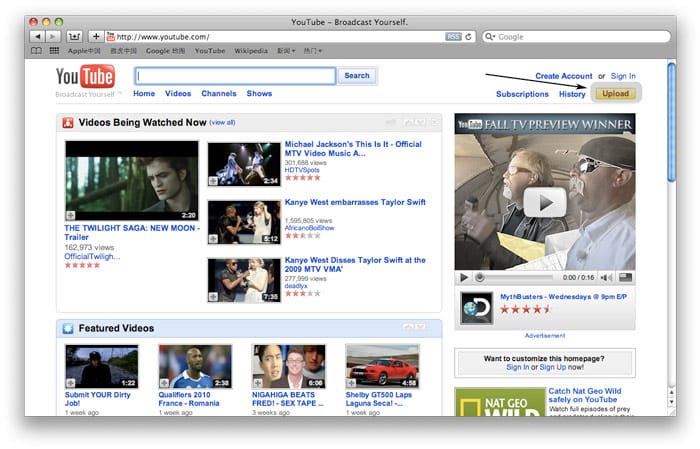The height and width of the screenshot is (449, 700).
Task: Seek using the ad video progress slider knob
Action: (479, 278)
